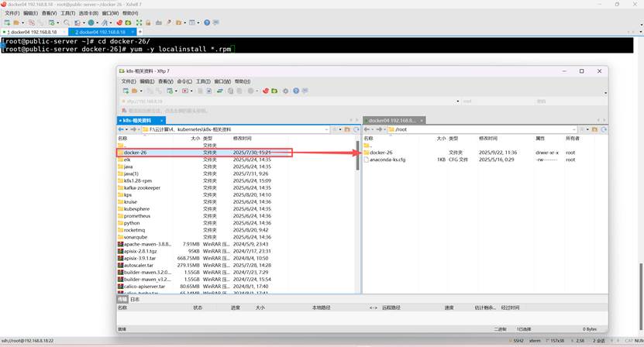Click Xshell lock screen padlock icon
The image size is (644, 347).
148,22
